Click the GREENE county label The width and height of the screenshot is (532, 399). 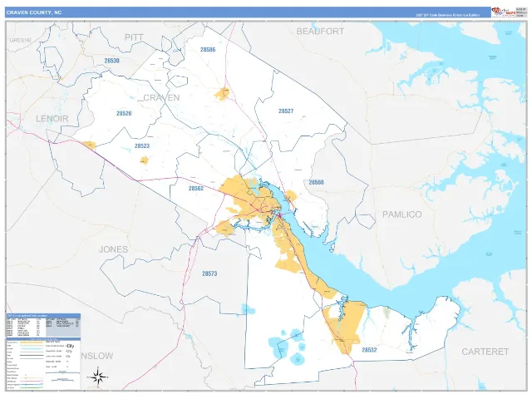20,40
